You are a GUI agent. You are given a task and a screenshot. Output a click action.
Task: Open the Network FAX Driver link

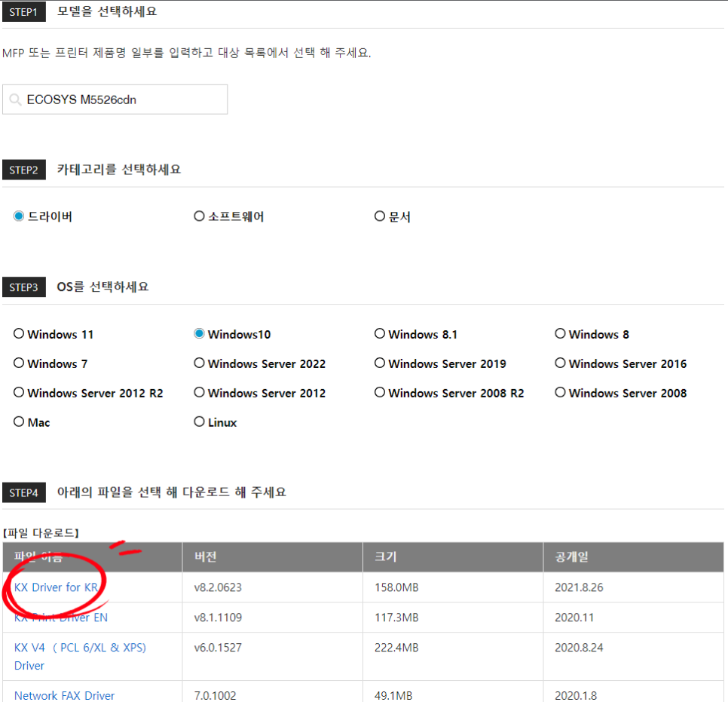64,695
